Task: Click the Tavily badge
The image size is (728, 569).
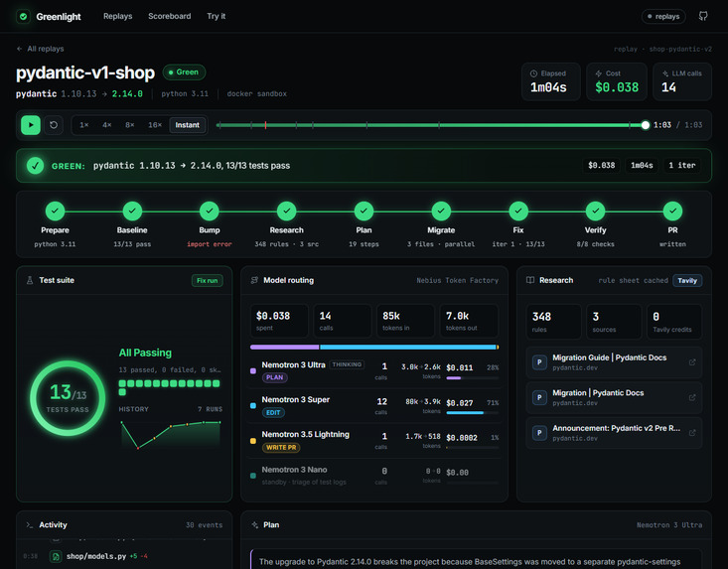Action: click(x=687, y=280)
